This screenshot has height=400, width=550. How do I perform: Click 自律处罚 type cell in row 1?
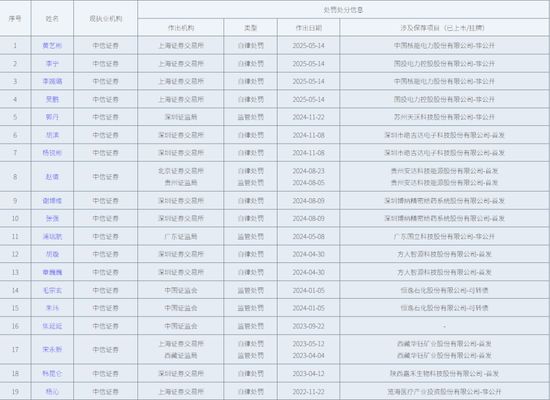click(x=250, y=46)
